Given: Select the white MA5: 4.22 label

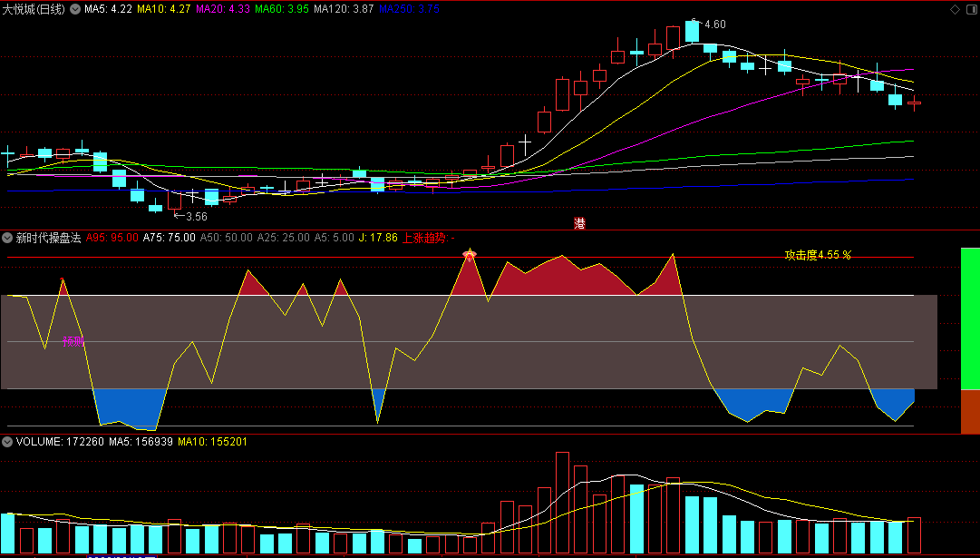Looking at the screenshot, I should [x=108, y=9].
